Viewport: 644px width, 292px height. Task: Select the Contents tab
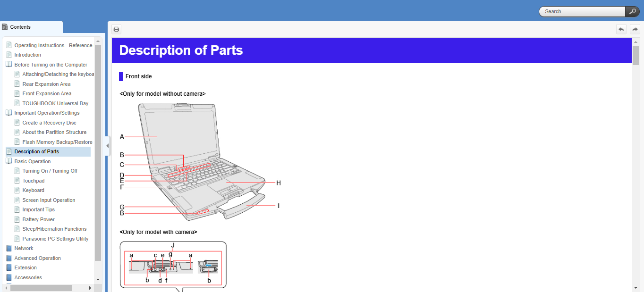click(31, 27)
